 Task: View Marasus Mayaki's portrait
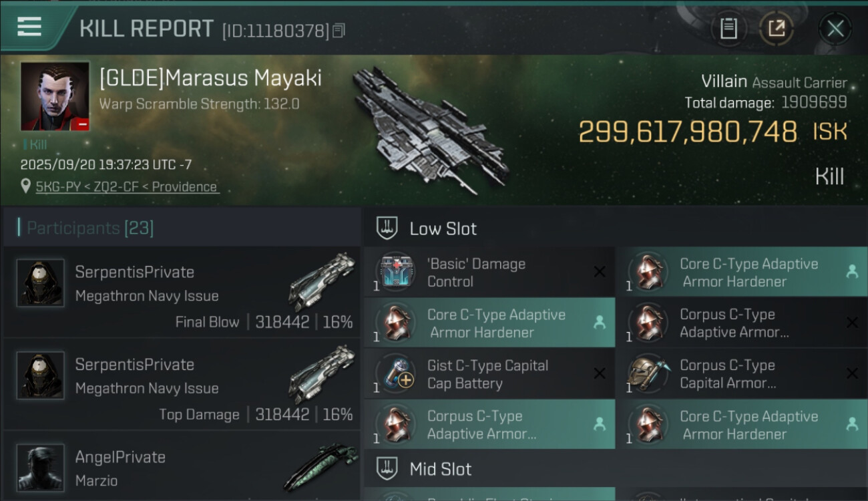[55, 96]
